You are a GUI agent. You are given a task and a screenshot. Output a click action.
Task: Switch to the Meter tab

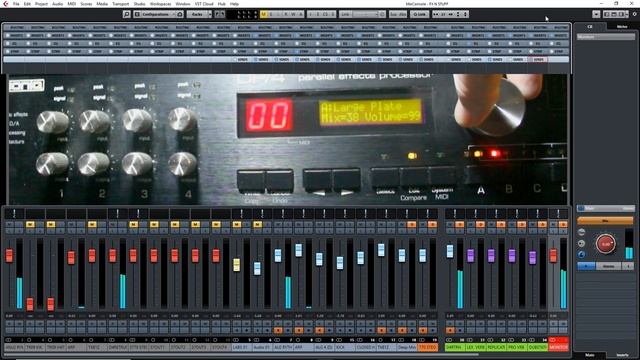(622, 27)
